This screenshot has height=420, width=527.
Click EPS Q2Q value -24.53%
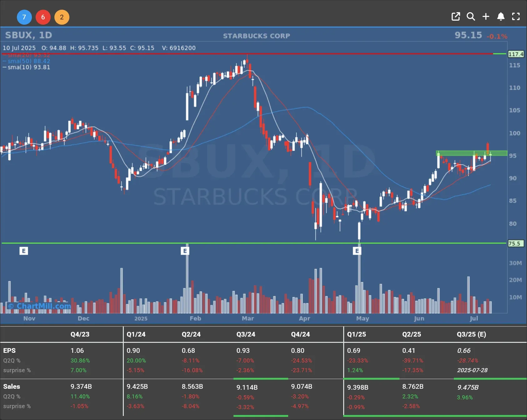[301, 360]
